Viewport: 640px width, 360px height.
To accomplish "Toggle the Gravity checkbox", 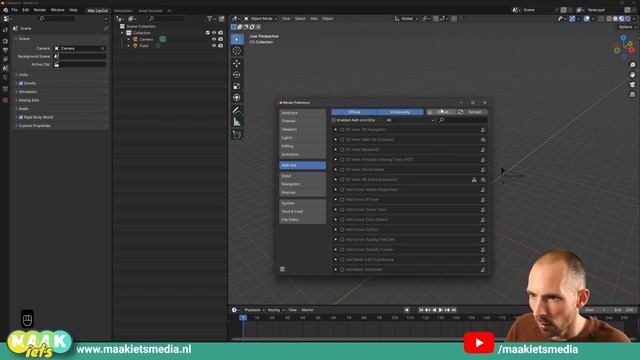I will tap(21, 83).
